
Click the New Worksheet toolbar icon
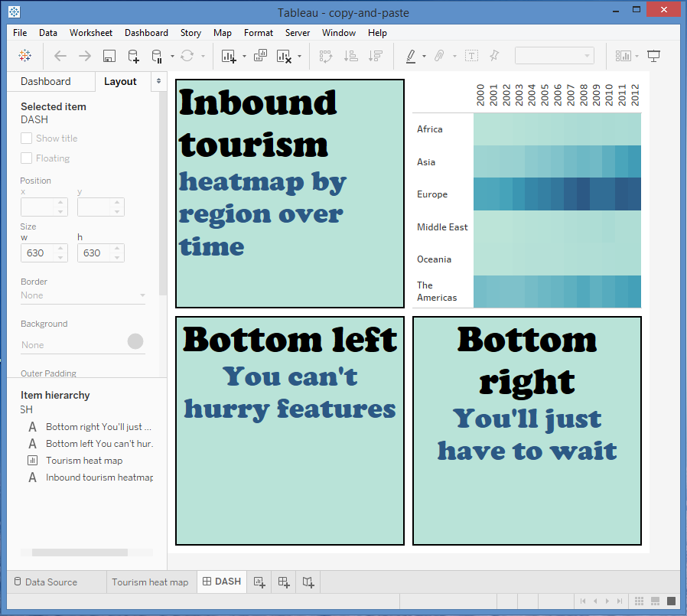click(229, 56)
